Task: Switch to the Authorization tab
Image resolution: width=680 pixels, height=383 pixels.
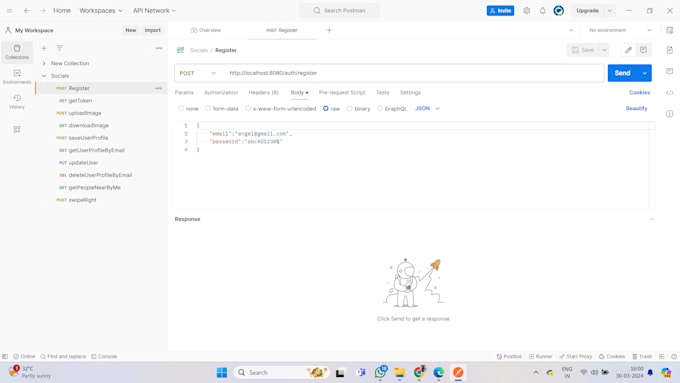Action: 221,92
